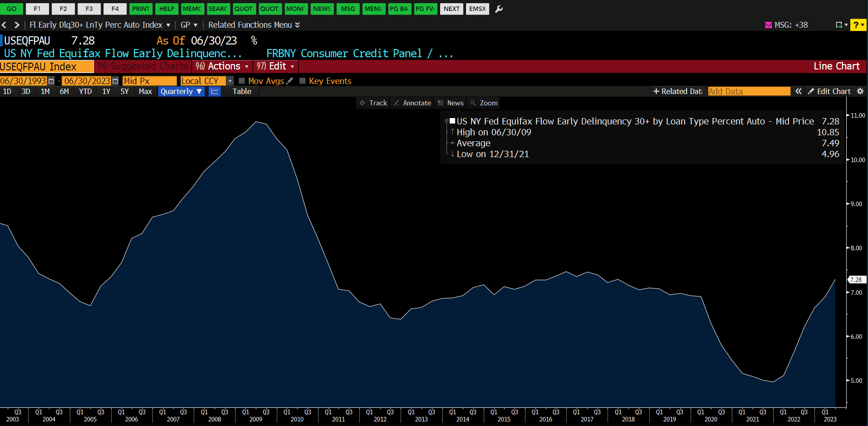Select the 1Y range tab
Viewport: 868px width, 426px height.
tap(106, 91)
